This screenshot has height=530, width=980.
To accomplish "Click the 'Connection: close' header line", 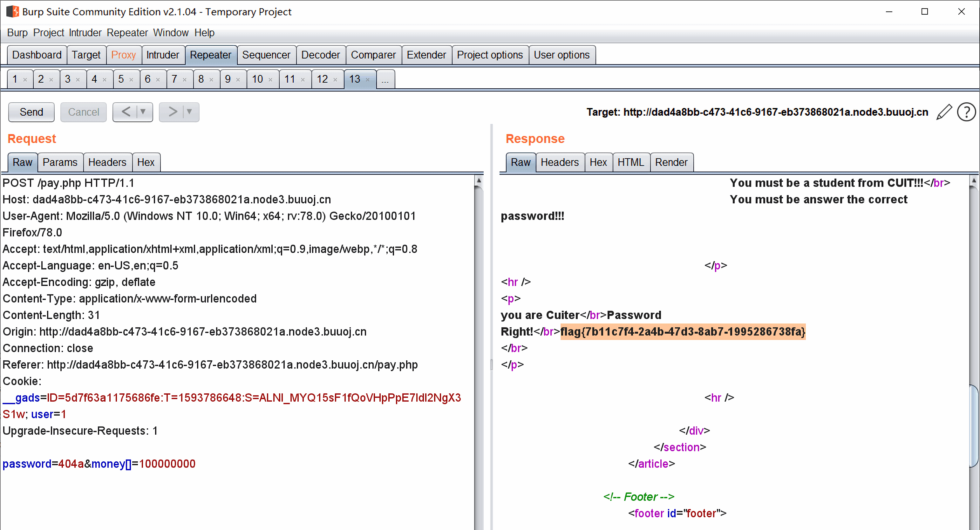I will click(48, 348).
